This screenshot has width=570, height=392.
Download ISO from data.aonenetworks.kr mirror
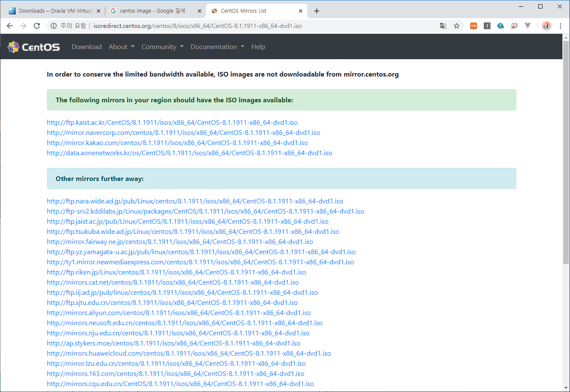[x=189, y=153]
